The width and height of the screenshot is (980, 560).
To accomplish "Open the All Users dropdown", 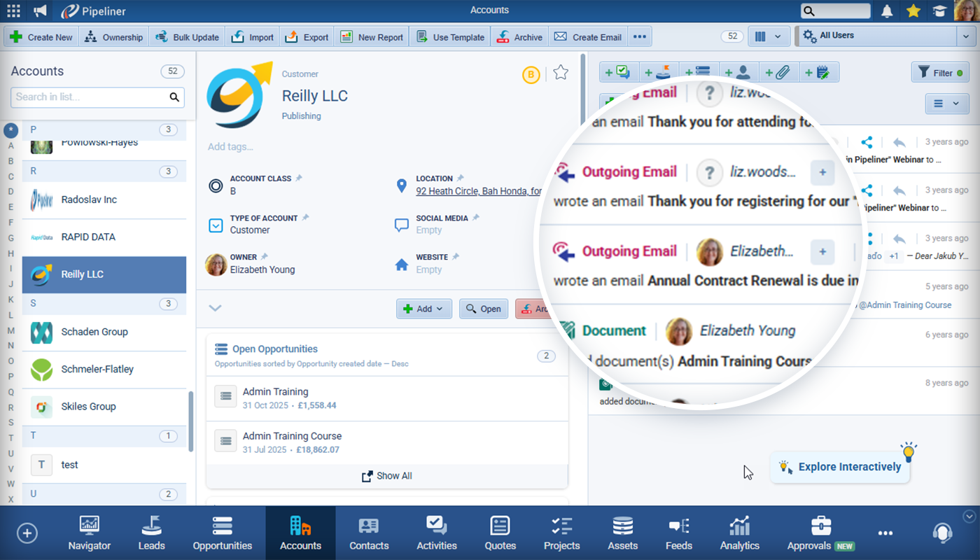I will [x=885, y=36].
